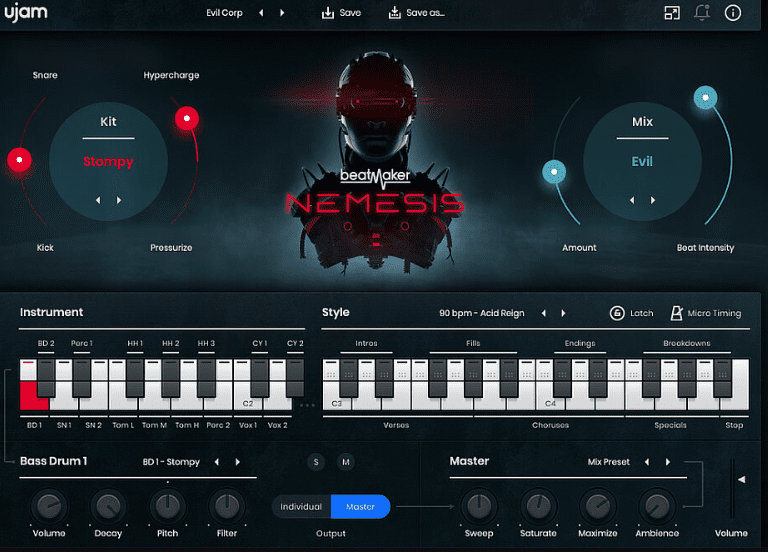Set output to Master
768x552 pixels.
pyautogui.click(x=360, y=506)
